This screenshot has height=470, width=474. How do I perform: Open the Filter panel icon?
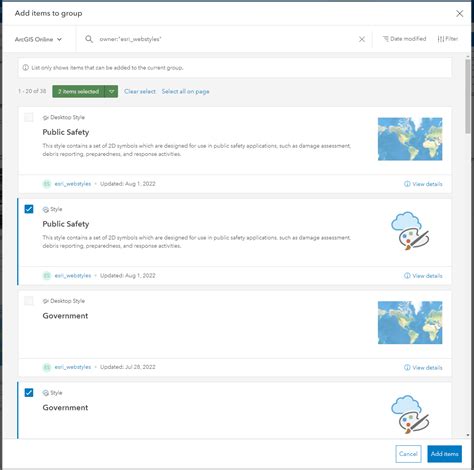pyautogui.click(x=441, y=39)
